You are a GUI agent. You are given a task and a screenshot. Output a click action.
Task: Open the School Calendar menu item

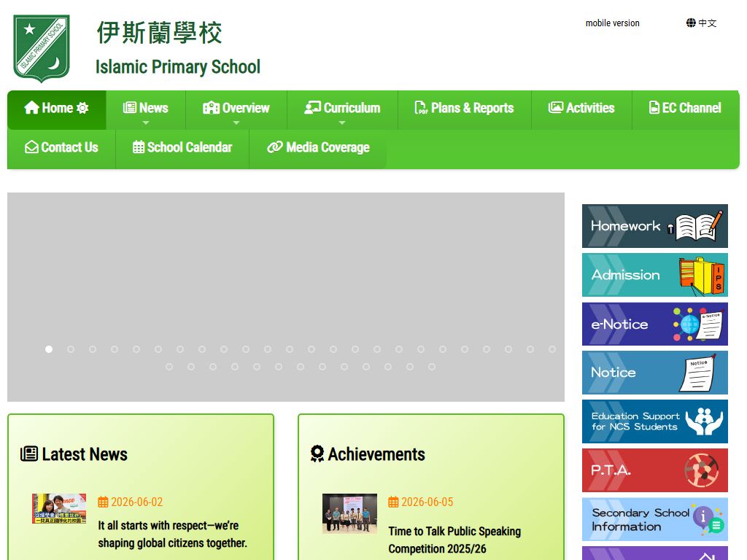tap(182, 149)
